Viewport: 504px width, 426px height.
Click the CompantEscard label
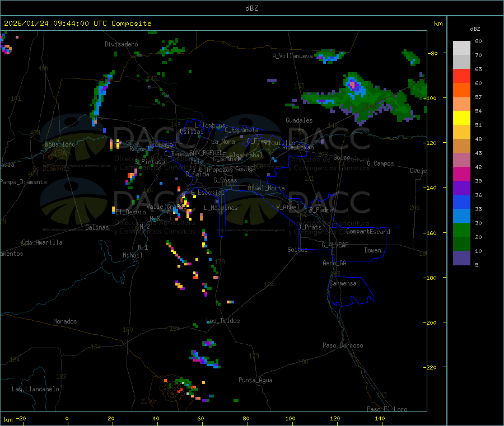click(368, 231)
